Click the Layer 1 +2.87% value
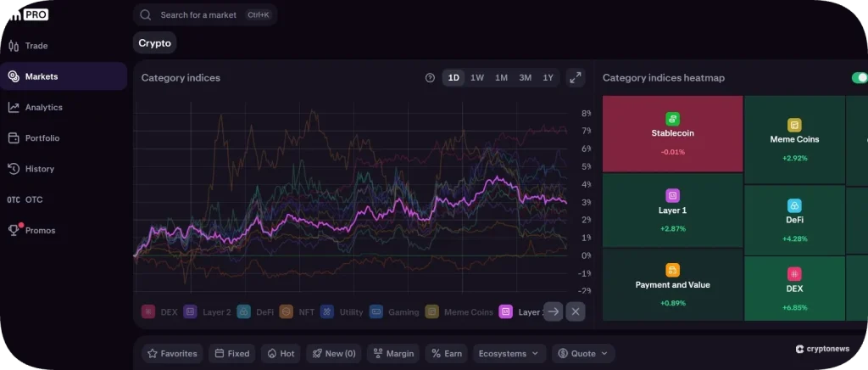Image resolution: width=868 pixels, height=370 pixels. pyautogui.click(x=672, y=229)
